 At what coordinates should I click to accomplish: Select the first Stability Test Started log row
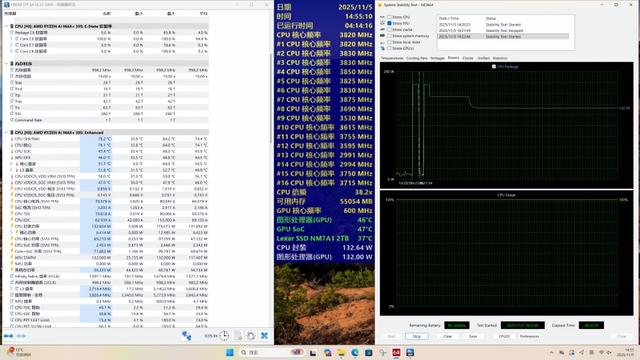click(x=503, y=24)
